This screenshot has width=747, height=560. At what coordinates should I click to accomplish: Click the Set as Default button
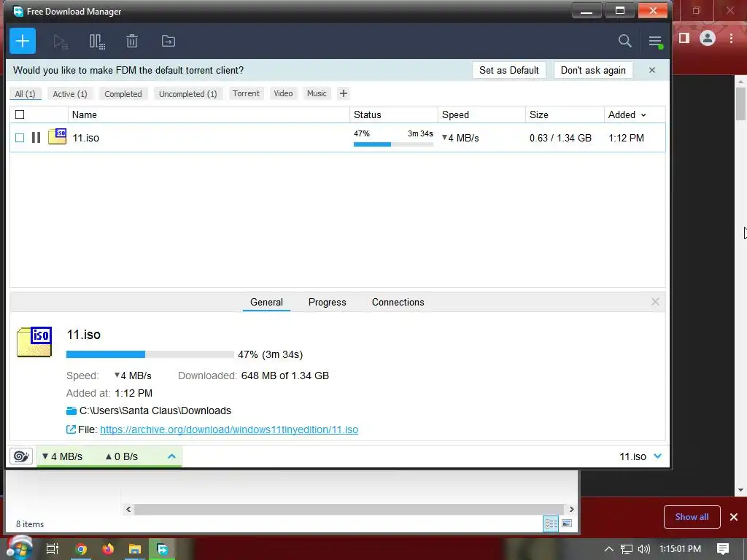[508, 70]
